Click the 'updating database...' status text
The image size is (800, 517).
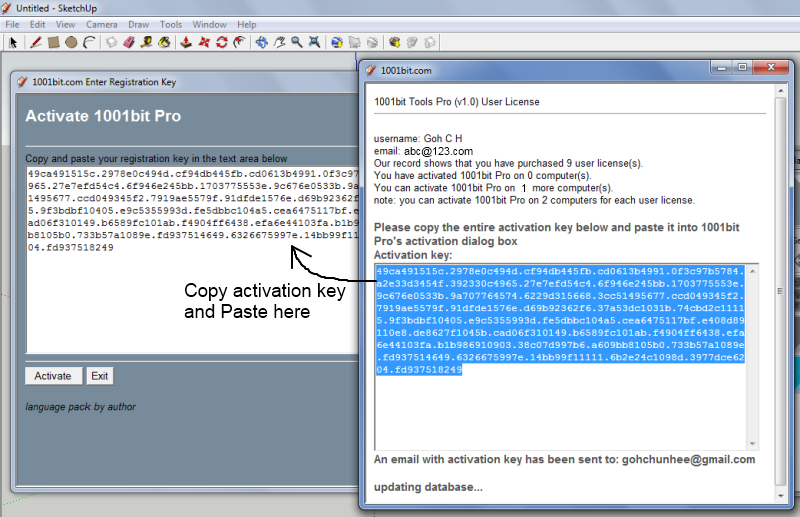[428, 487]
